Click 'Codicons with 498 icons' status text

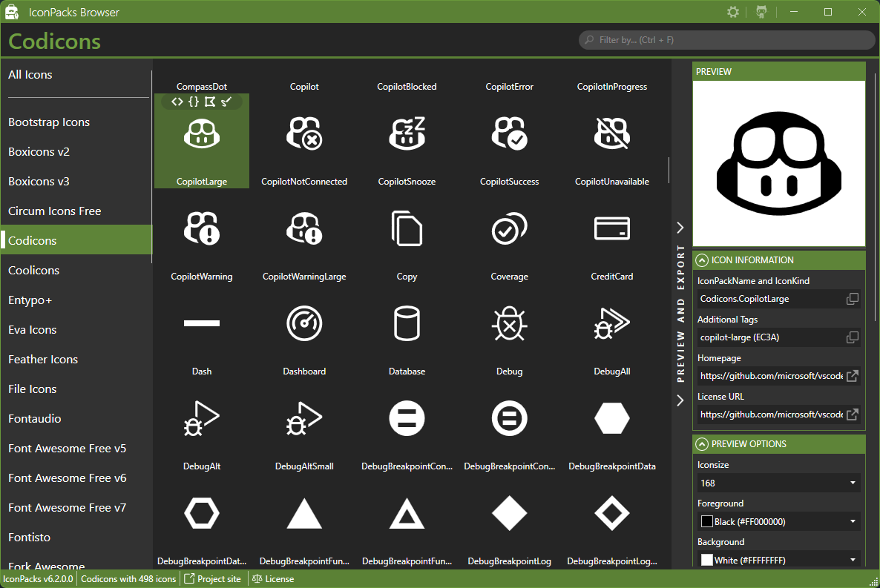click(128, 579)
